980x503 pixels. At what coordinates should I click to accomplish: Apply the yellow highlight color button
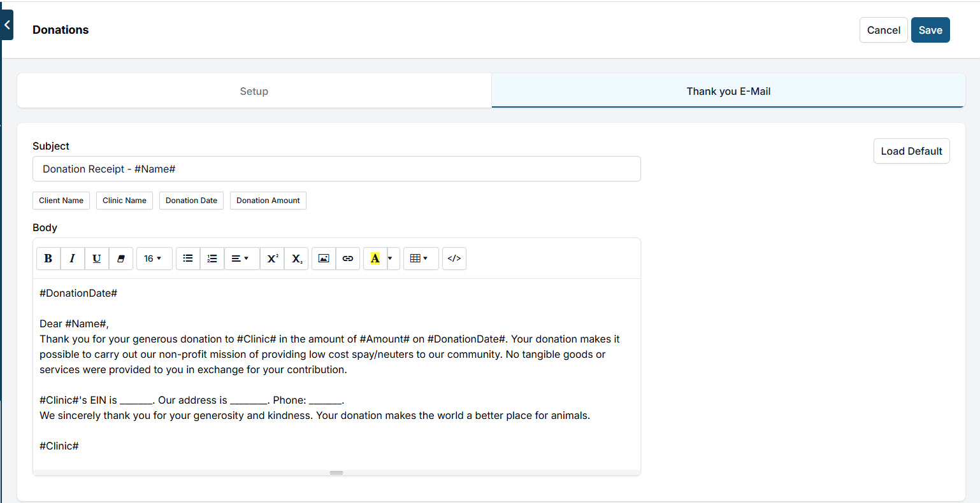[375, 259]
